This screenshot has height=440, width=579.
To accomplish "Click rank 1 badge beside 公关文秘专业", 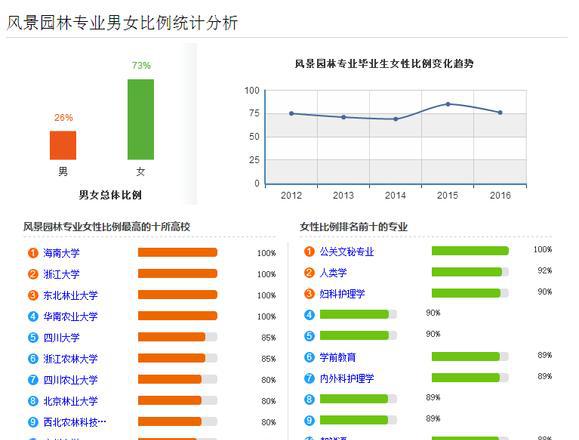I will click(x=309, y=251).
